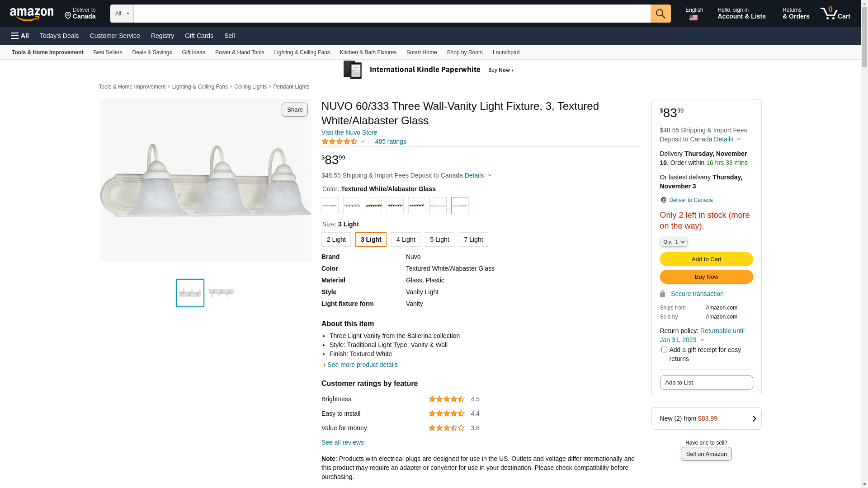Open the Visit the Nuvo Store link
This screenshot has height=488, width=868.
pyautogui.click(x=349, y=132)
